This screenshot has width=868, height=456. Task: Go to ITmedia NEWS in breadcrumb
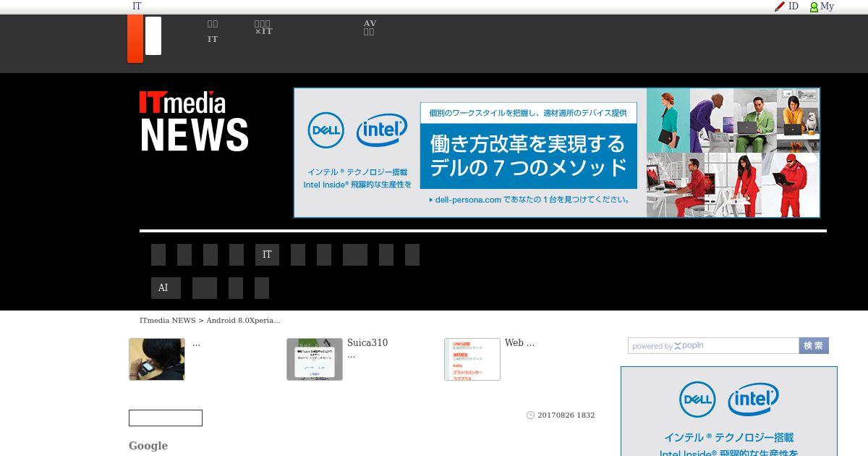(168, 320)
